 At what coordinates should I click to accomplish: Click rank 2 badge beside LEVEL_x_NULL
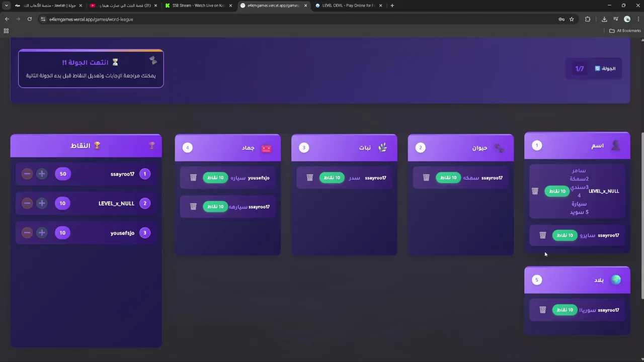click(145, 203)
